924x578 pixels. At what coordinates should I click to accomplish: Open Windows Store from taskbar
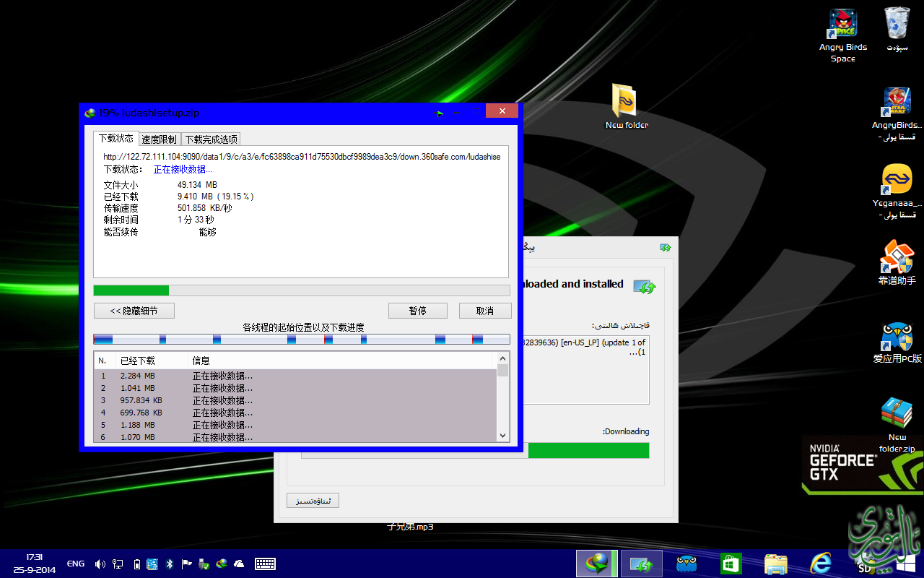(731, 564)
